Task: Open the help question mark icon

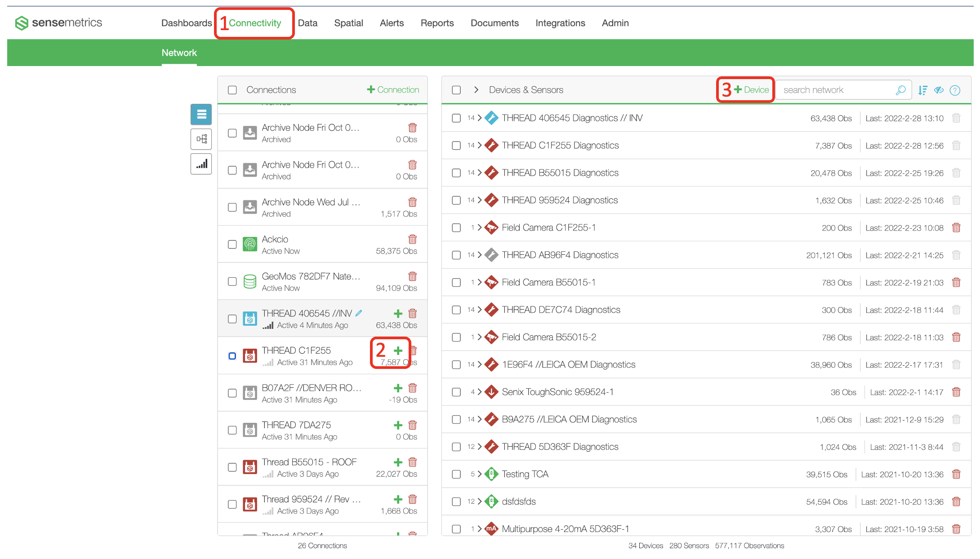Action: [955, 90]
